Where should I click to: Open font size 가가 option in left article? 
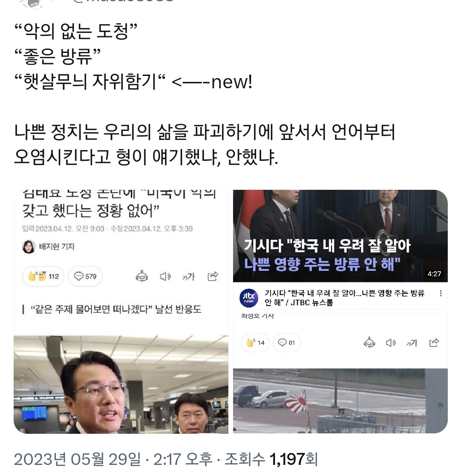[188, 276]
